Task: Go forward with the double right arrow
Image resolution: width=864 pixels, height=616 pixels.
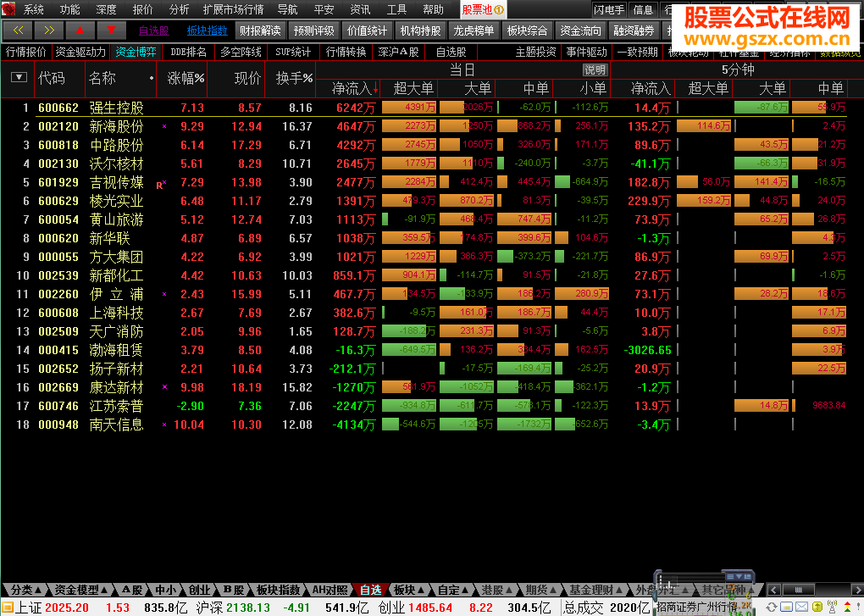Action: point(49,31)
